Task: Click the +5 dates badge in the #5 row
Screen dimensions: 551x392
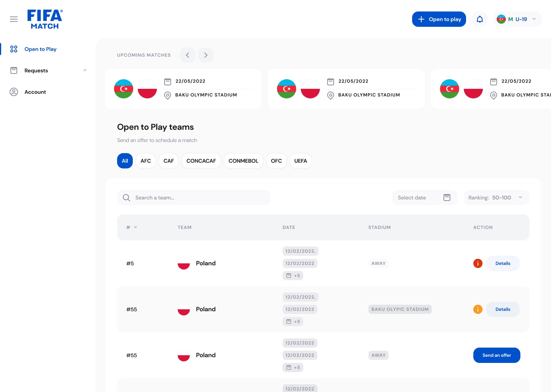Action: (x=293, y=276)
